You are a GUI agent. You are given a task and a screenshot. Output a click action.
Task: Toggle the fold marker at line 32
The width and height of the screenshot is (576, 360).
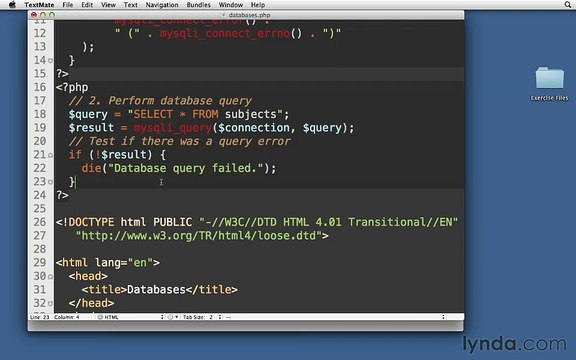tap(50, 304)
